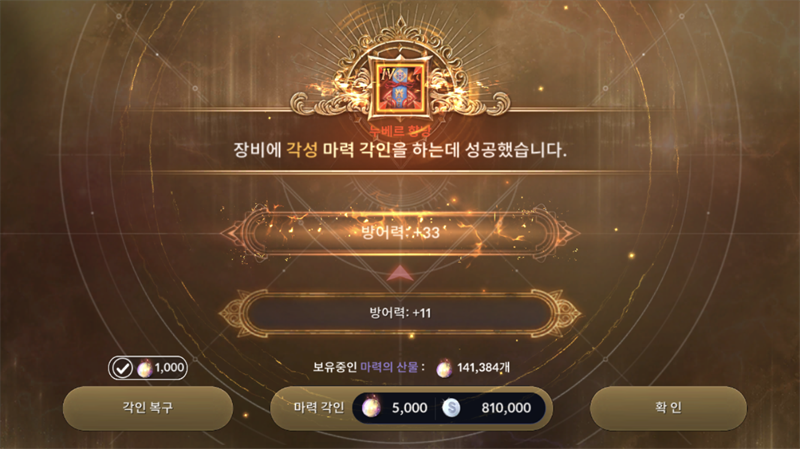Screen dimensions: 800x449
Task: Click the silver coin cost icon
Action: coord(451,408)
